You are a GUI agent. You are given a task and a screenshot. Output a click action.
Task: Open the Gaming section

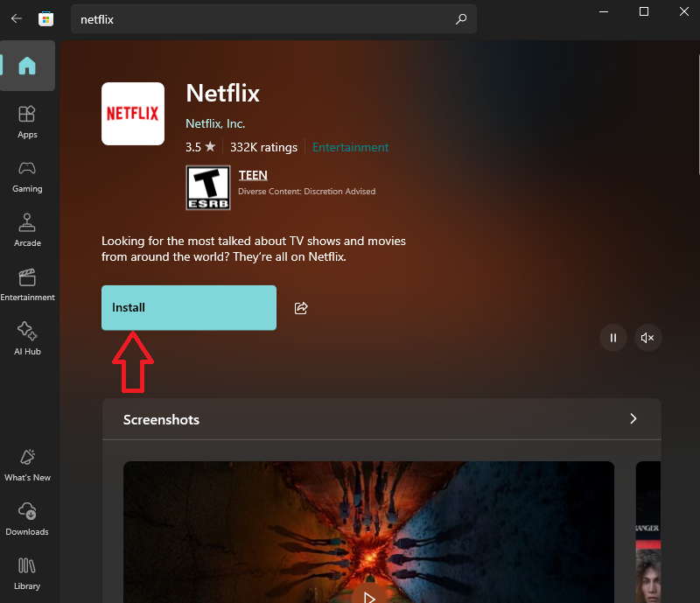pos(27,177)
